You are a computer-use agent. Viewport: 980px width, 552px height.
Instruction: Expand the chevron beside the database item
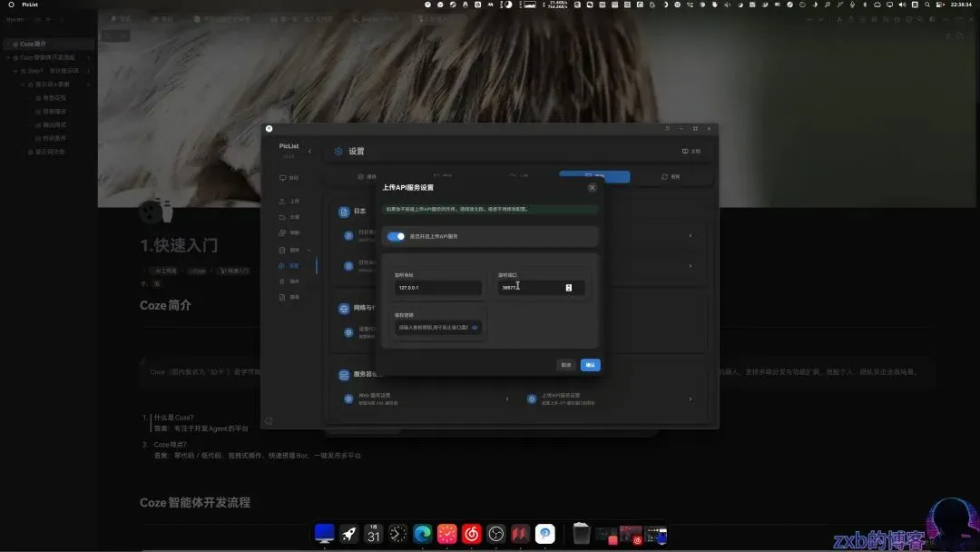[x=309, y=250]
